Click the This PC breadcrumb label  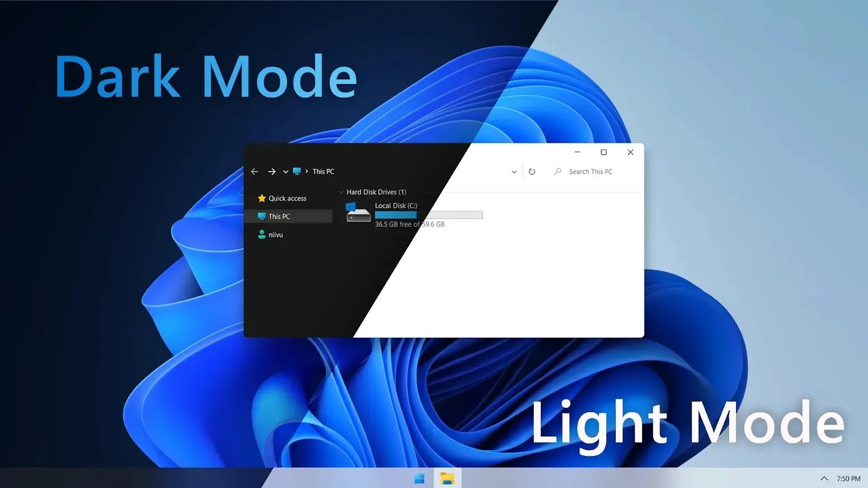(323, 171)
